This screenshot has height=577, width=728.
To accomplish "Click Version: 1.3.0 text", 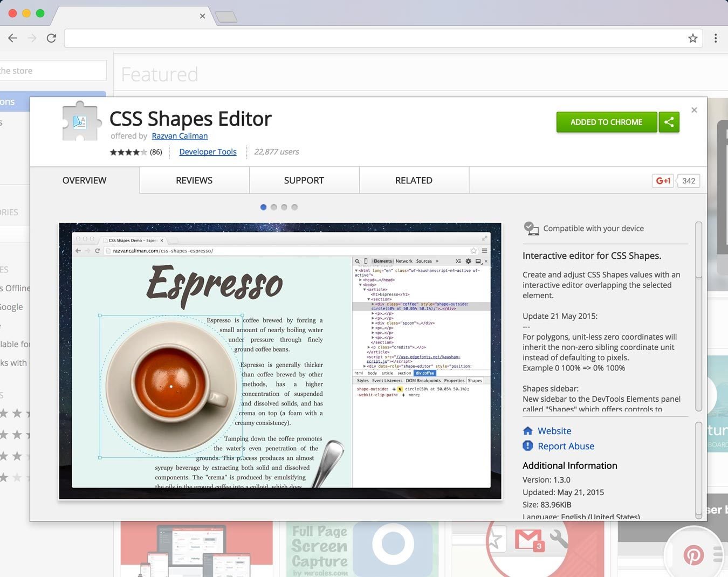I will coord(546,480).
